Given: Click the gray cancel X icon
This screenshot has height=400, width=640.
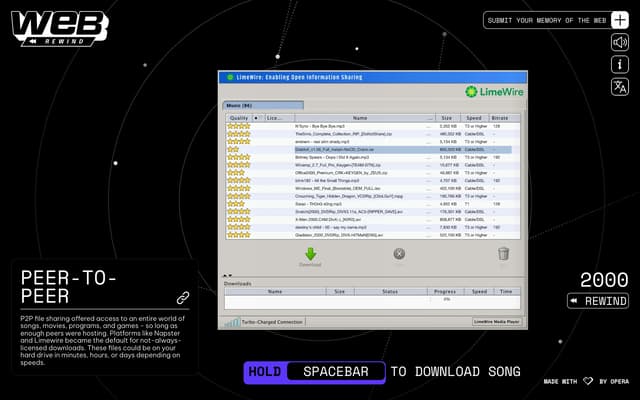Looking at the screenshot, I should [399, 254].
